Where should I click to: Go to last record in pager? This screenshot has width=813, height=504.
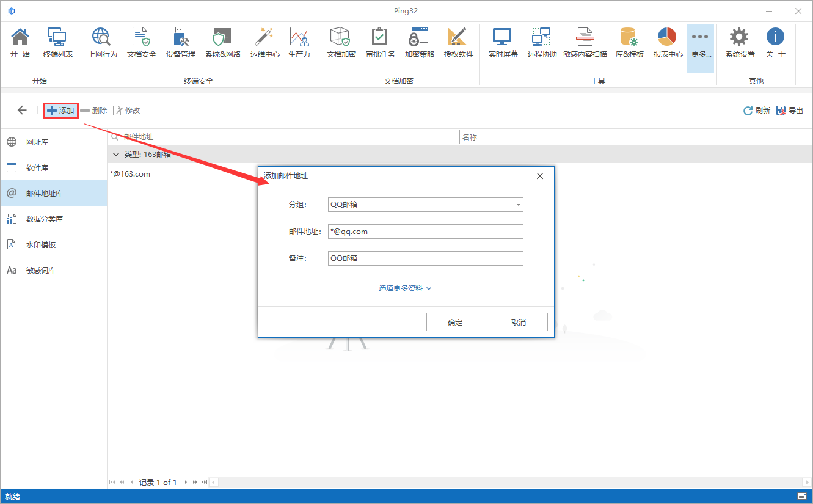click(204, 482)
